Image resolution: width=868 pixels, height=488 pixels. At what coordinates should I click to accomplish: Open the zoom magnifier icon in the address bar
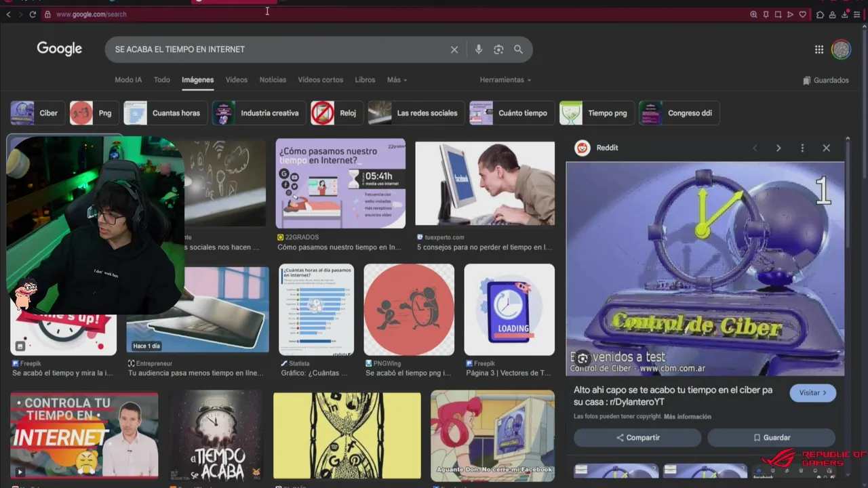(753, 14)
